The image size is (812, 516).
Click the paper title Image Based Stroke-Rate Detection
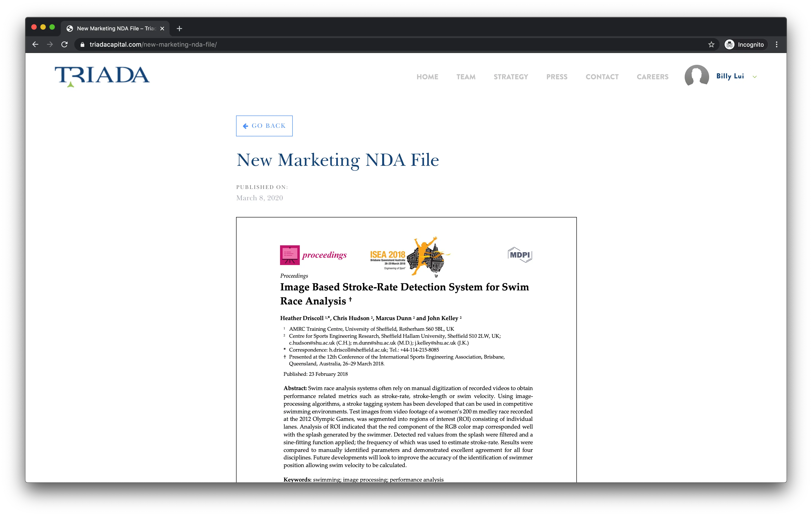click(x=405, y=294)
